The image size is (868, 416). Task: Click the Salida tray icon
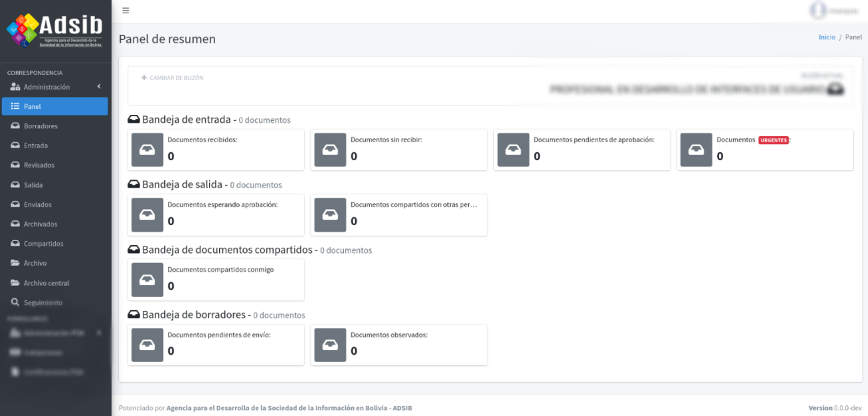tap(15, 185)
